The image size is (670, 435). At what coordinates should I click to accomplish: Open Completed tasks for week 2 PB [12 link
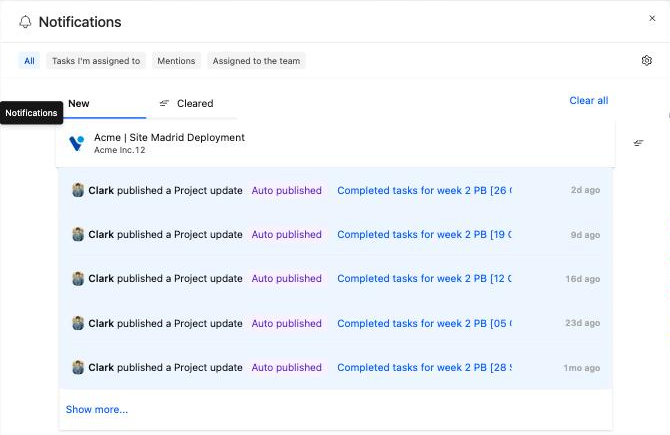point(424,278)
